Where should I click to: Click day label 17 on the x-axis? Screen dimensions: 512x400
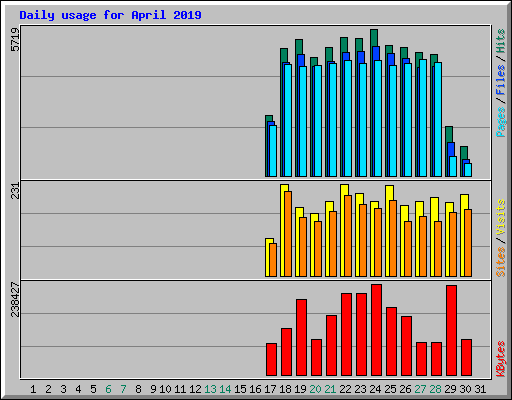pyautogui.click(x=270, y=389)
